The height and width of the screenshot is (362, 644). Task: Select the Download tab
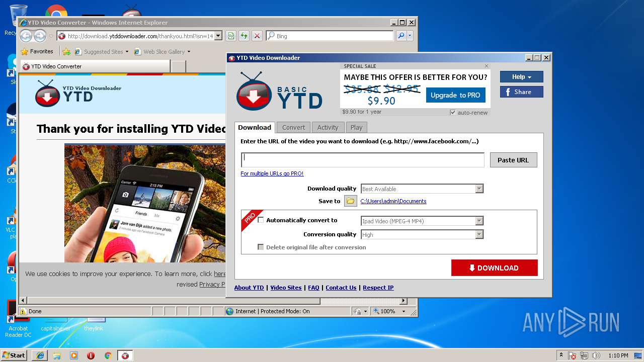click(x=255, y=127)
